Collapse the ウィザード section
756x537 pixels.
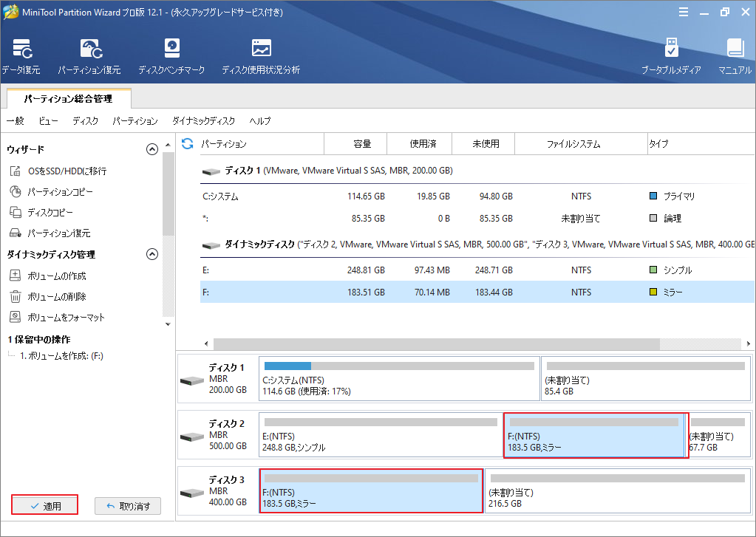click(152, 149)
